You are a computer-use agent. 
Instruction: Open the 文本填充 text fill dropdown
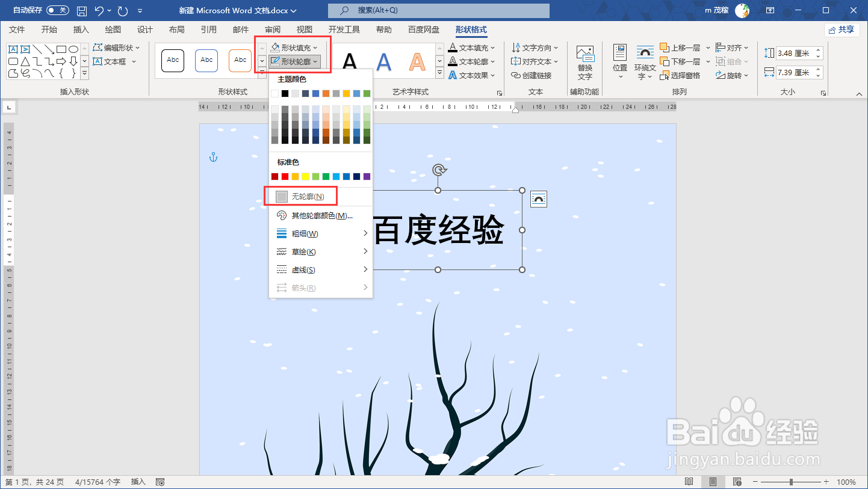coord(472,48)
